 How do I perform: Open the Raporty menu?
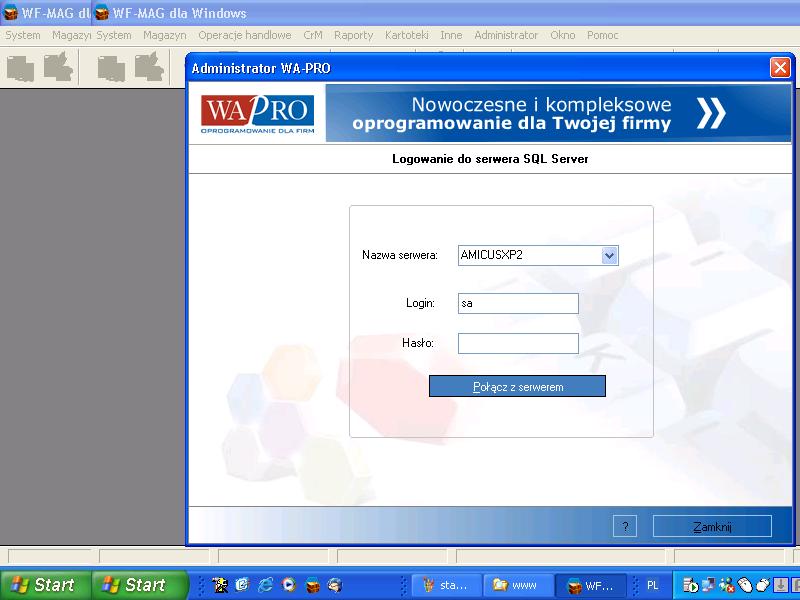(x=353, y=35)
